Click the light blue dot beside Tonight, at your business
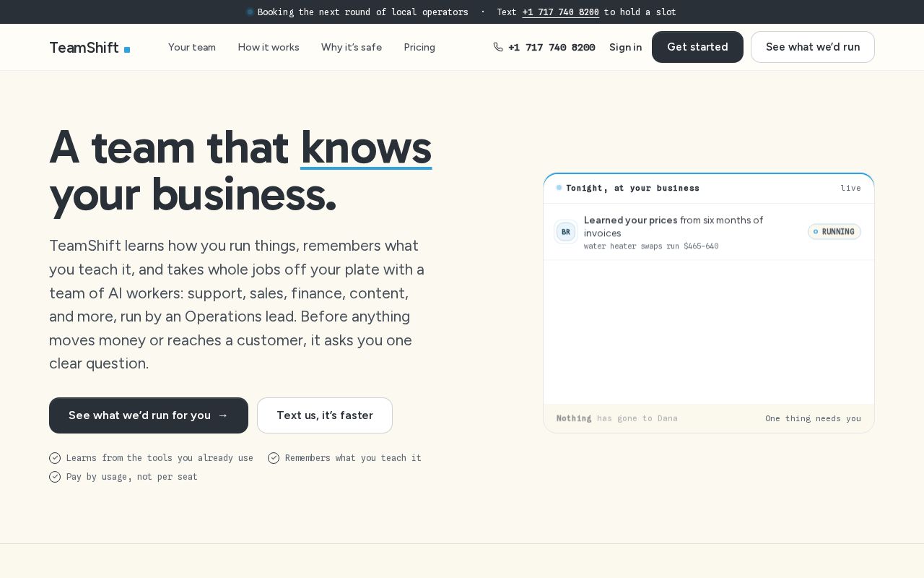Image resolution: width=924 pixels, height=578 pixels. tap(559, 188)
